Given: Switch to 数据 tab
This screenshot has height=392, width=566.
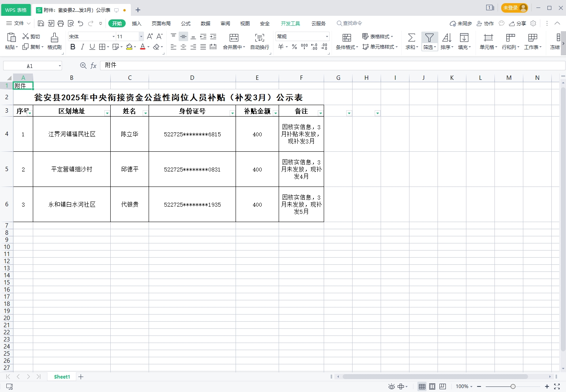Looking at the screenshot, I should click(x=206, y=23).
